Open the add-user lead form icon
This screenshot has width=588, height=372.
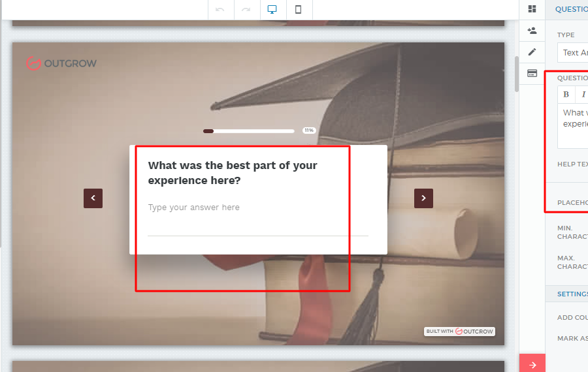[532, 31]
